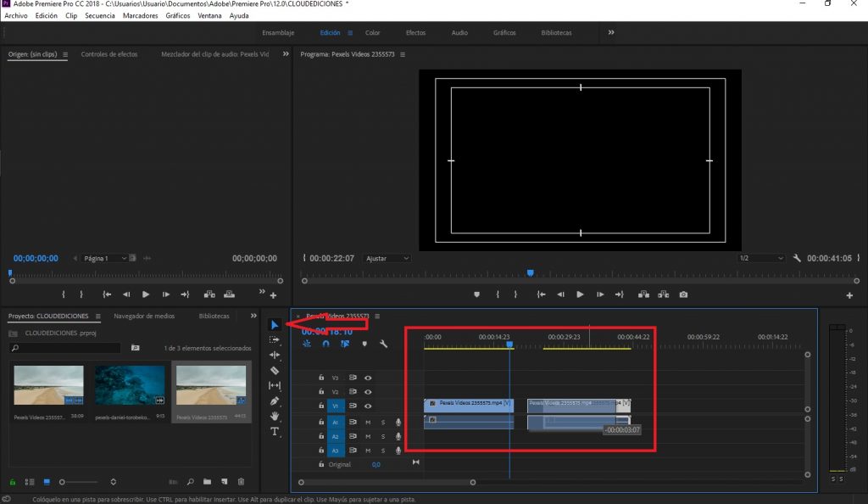
Task: Hide track V1 using eye icon
Action: tap(368, 406)
